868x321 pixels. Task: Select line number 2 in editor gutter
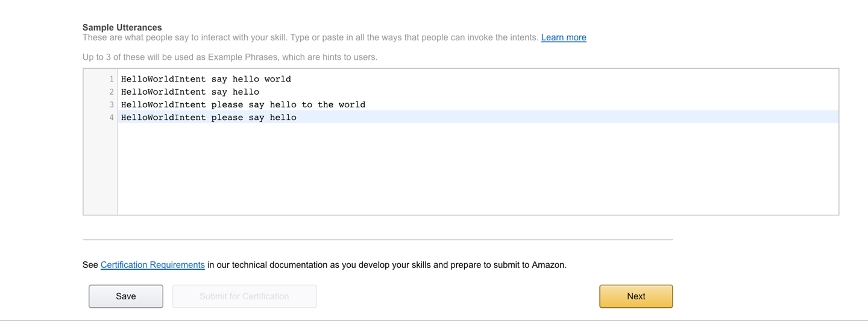pos(112,92)
